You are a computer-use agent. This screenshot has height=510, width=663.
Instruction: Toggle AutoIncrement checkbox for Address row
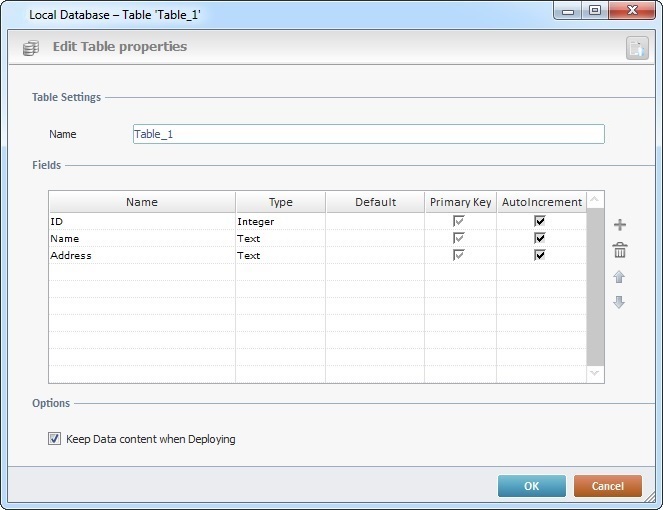point(540,256)
